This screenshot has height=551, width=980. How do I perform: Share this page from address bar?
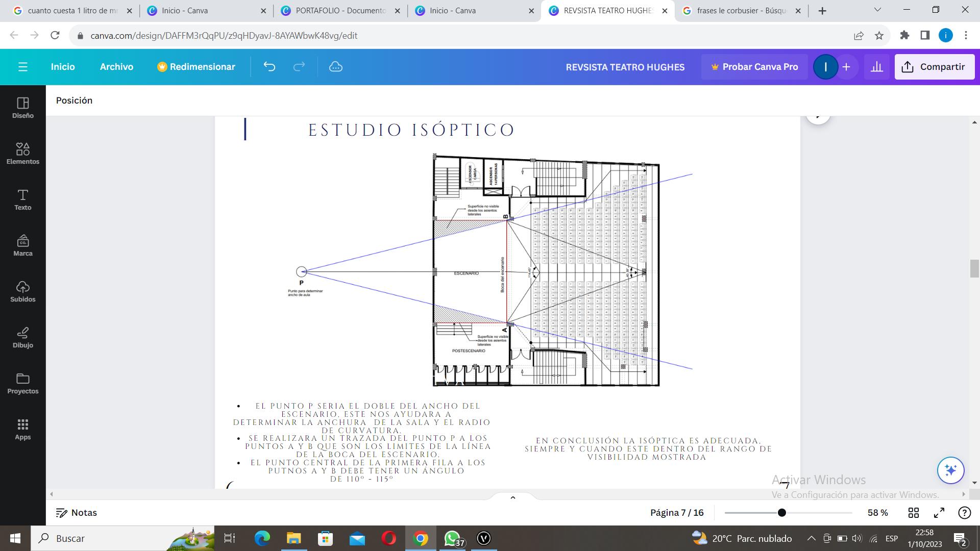coord(859,35)
